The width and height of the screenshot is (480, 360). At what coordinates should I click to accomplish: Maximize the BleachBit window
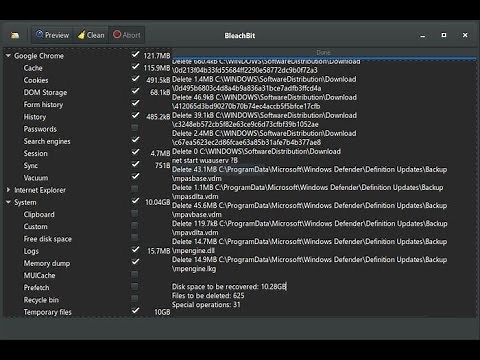444,35
